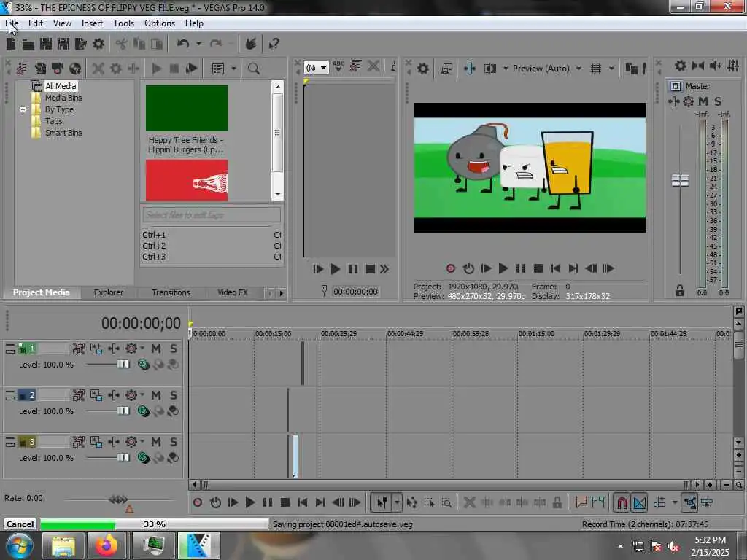Open File Explorer from the taskbar

point(62,545)
